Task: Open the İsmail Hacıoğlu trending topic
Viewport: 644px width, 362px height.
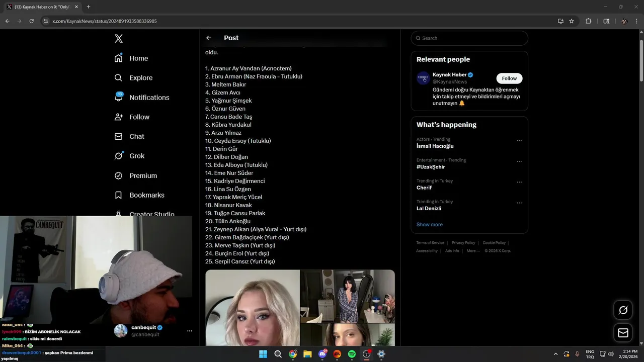Action: point(435,146)
